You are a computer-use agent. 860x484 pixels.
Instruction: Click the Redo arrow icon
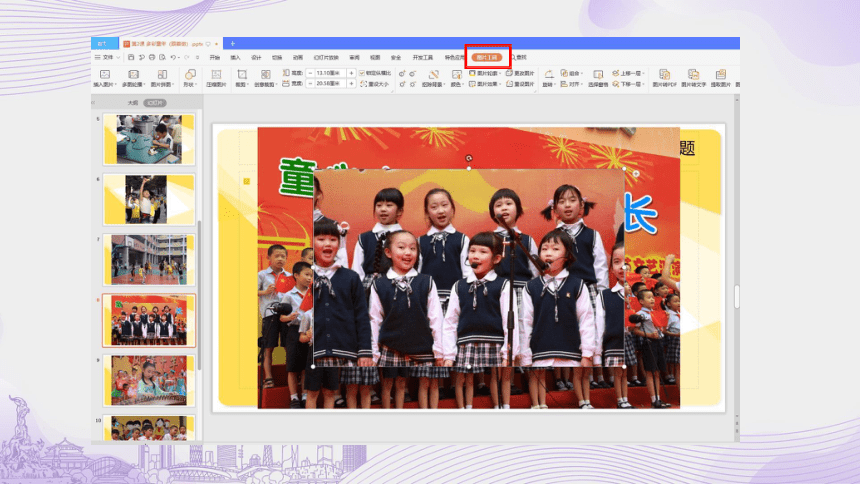click(187, 57)
